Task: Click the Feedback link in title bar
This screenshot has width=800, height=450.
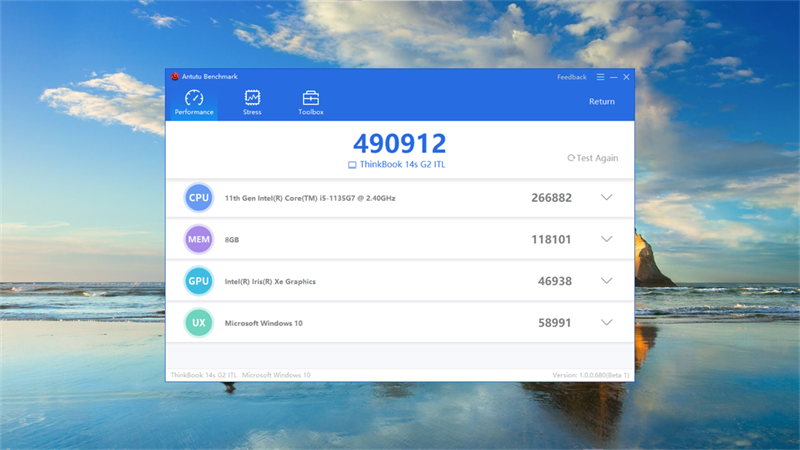Action: click(572, 77)
